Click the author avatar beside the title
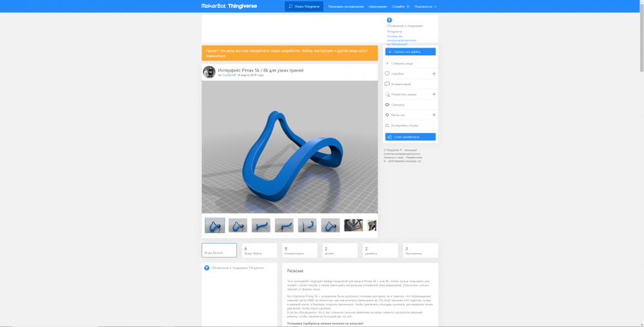 (209, 72)
